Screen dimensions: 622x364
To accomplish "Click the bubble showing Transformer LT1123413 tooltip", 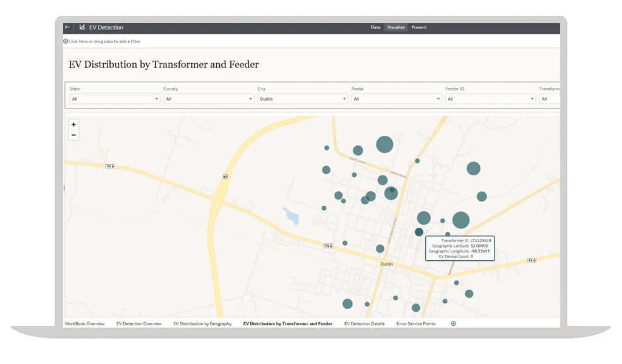I will click(418, 231).
